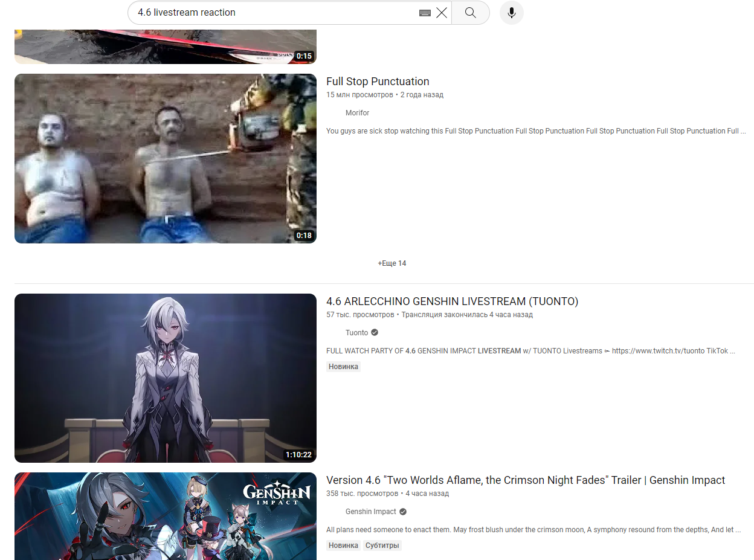Click the 'Субтитры' badge under trailer video
This screenshot has width=754, height=560.
(x=382, y=546)
